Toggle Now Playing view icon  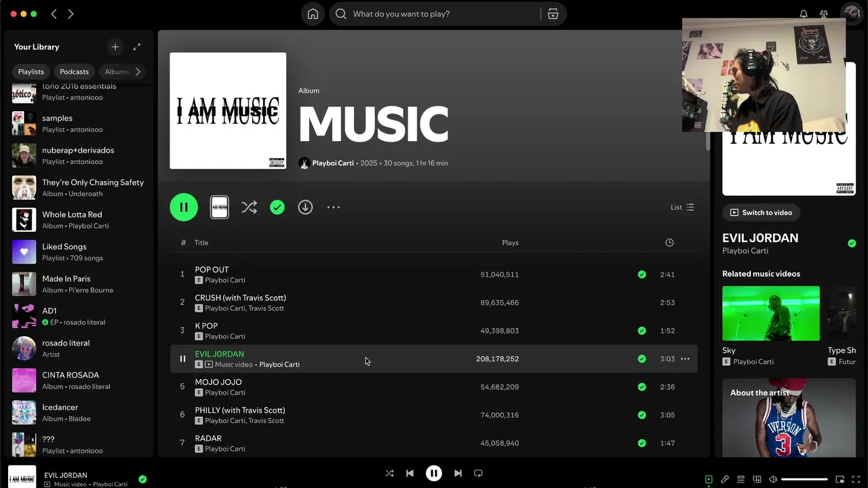pyautogui.click(x=709, y=479)
